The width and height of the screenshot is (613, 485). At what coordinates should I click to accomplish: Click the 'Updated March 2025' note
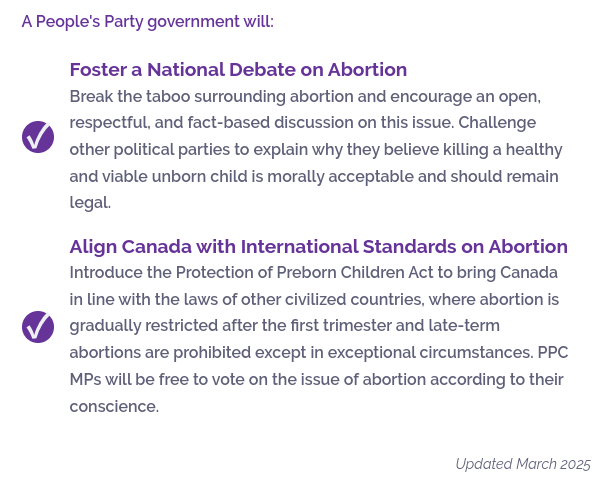click(x=523, y=464)
